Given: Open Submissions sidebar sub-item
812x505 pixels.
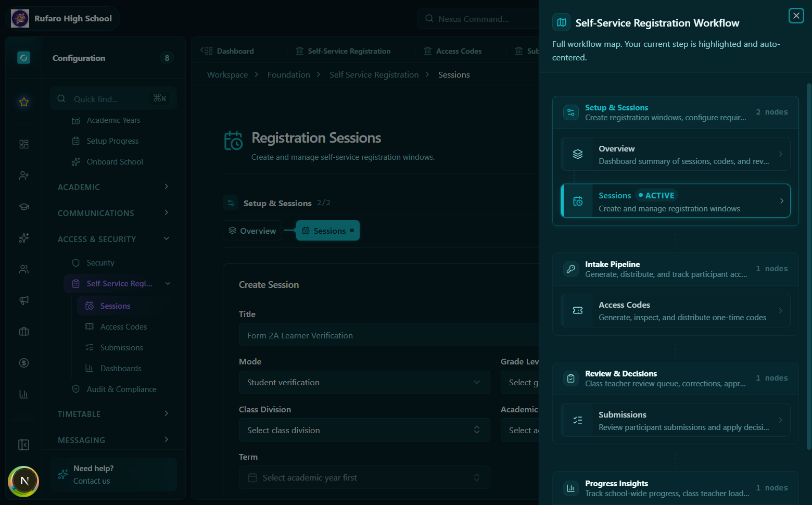Looking at the screenshot, I should pyautogui.click(x=121, y=348).
